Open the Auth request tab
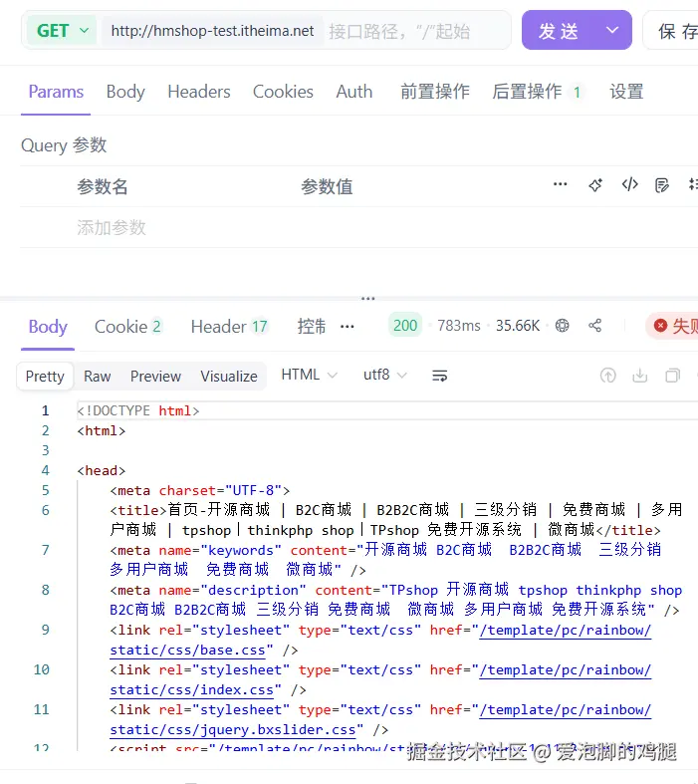 [x=354, y=92]
